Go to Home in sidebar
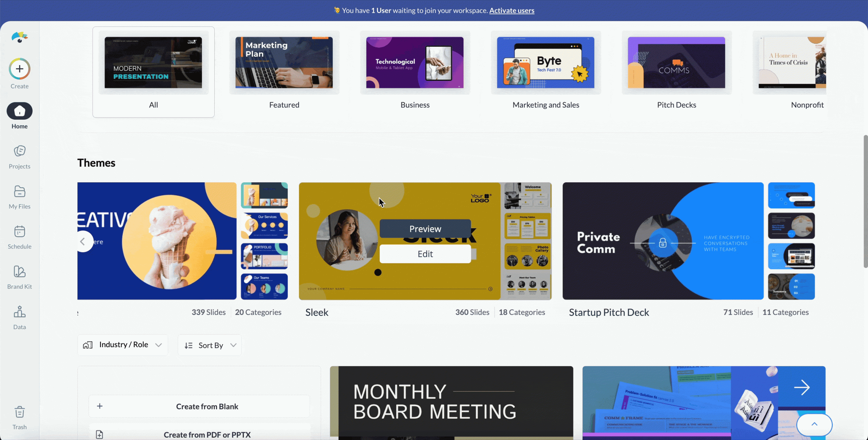This screenshot has width=868, height=440. [x=20, y=116]
